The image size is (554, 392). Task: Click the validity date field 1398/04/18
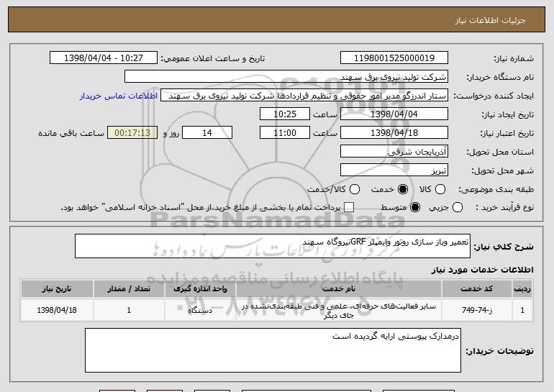[394, 133]
